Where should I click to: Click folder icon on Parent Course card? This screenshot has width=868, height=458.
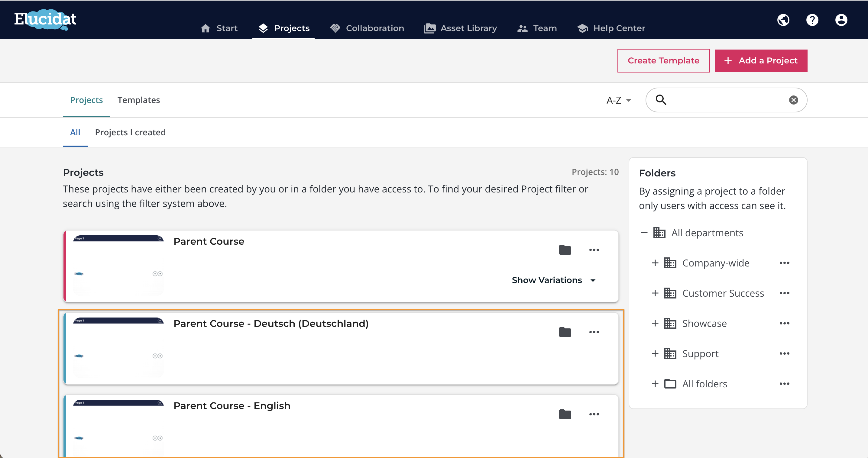coord(565,250)
